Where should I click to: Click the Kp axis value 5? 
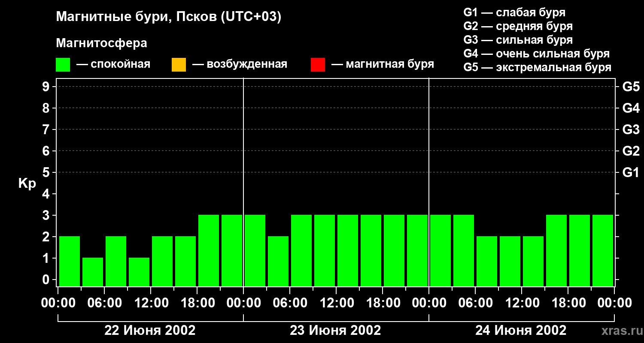[x=47, y=172]
